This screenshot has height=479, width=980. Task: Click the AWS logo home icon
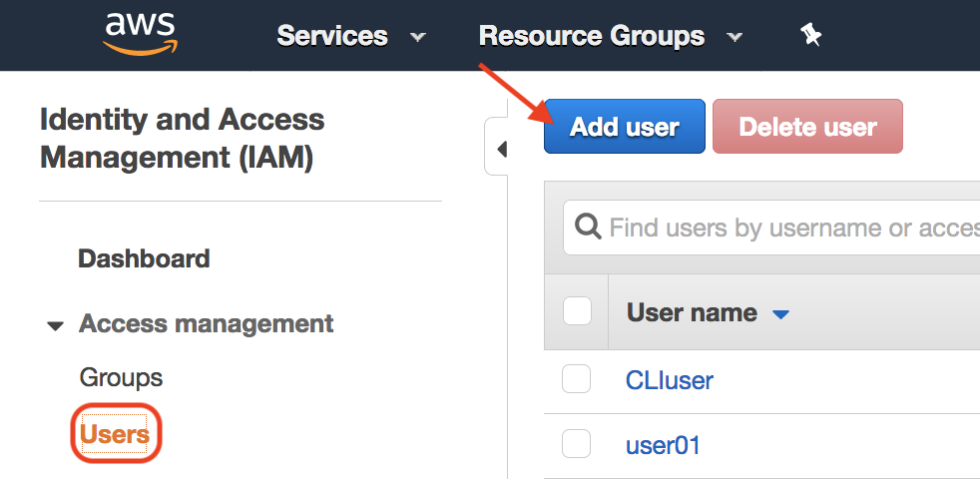(x=140, y=34)
